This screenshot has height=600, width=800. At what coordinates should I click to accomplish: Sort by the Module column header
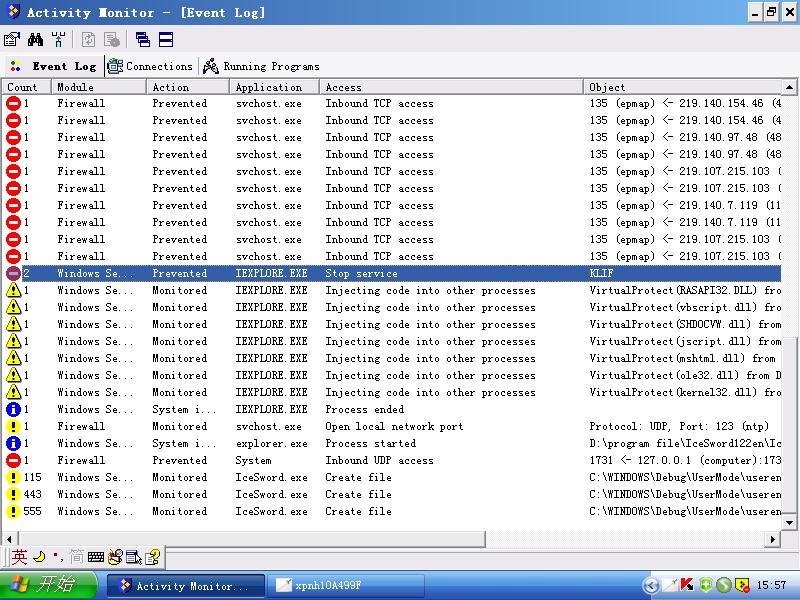[x=98, y=87]
